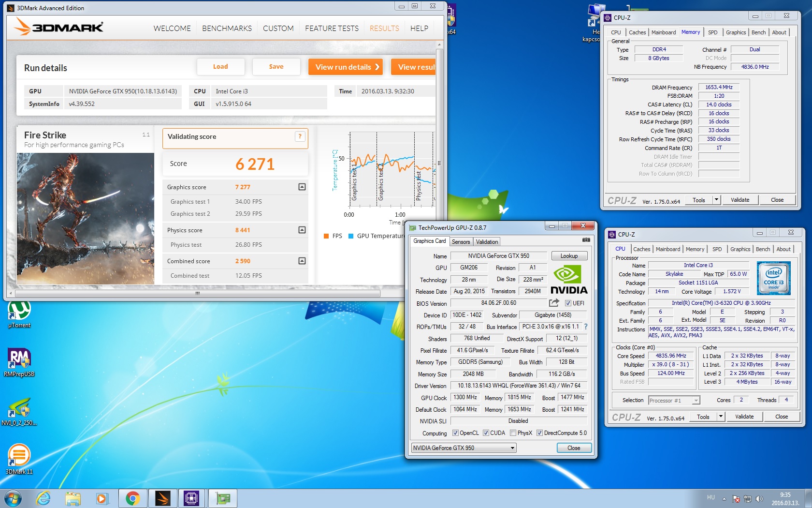Switch to 3DMark via taskbar icon
Image resolution: width=812 pixels, height=508 pixels.
tap(162, 498)
